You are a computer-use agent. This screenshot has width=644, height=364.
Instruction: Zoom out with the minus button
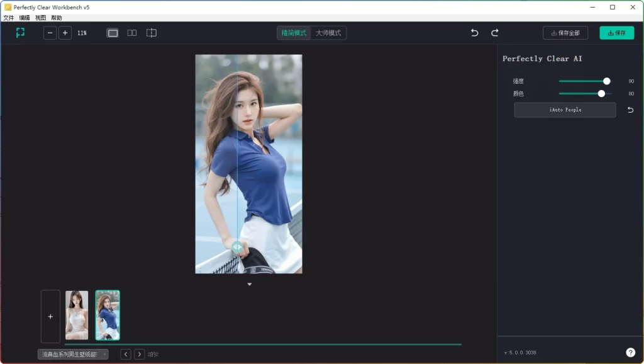(50, 33)
